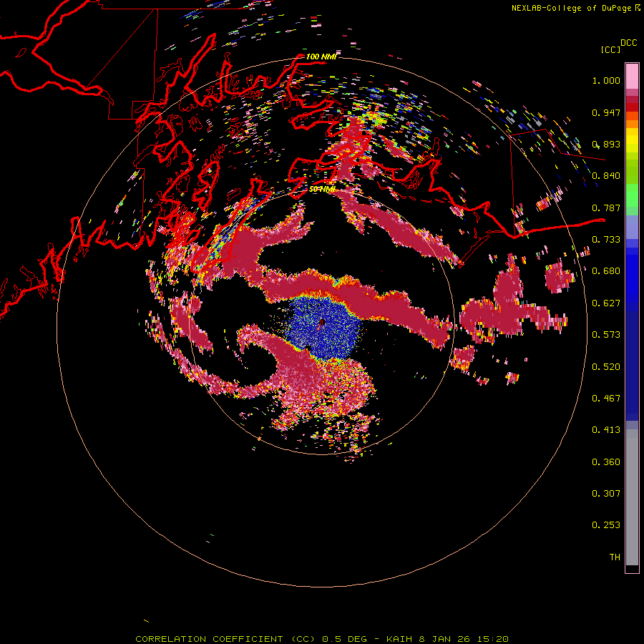This screenshot has height=644, width=644.
Task: Click the 0.360 color scale value
Action: tap(606, 462)
